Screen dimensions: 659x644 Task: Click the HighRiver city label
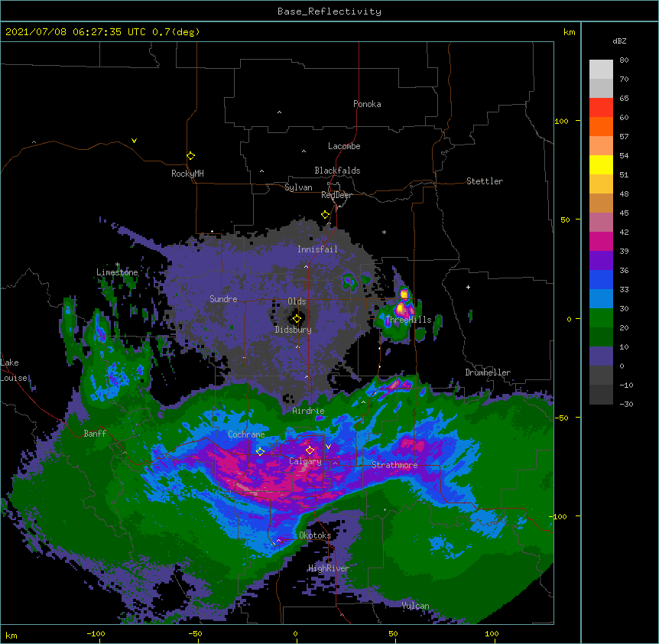(329, 568)
